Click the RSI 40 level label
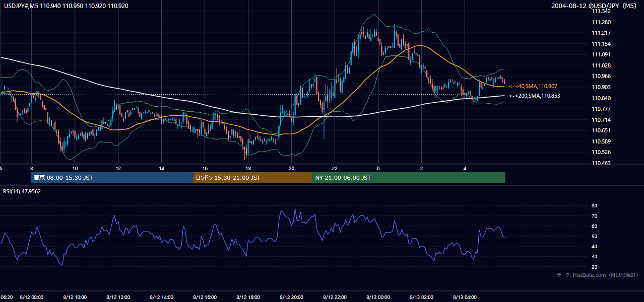644x302 pixels. [594, 246]
